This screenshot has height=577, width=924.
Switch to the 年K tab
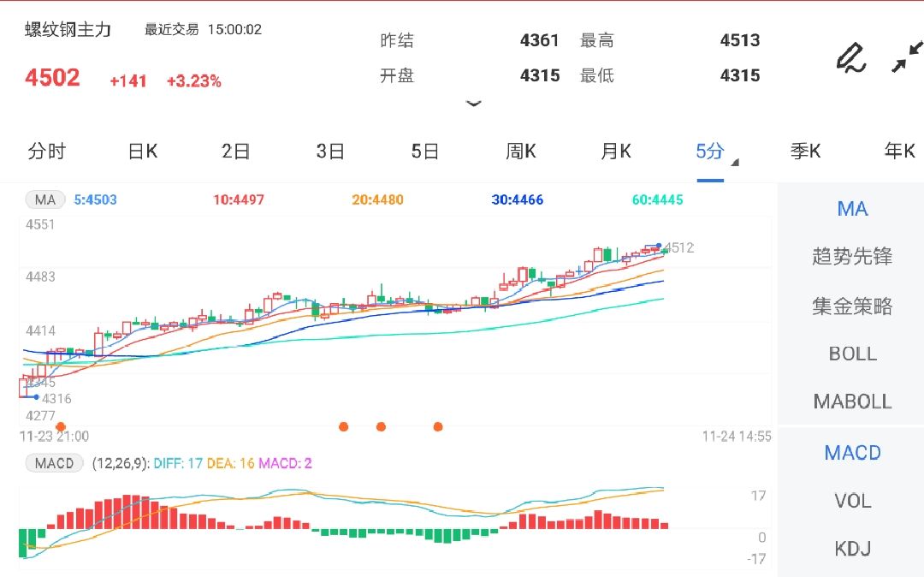coord(900,152)
